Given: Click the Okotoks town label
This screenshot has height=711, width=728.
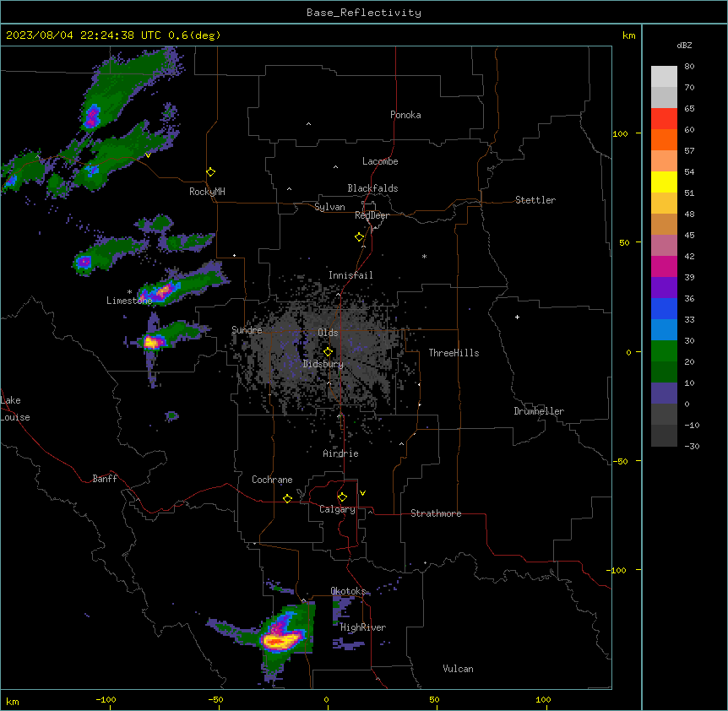Looking at the screenshot, I should coord(348,591).
